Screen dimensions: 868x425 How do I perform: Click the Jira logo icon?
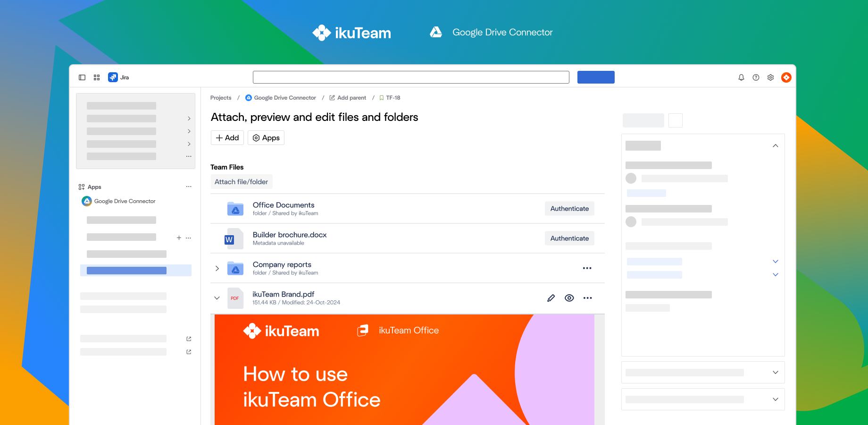point(113,77)
